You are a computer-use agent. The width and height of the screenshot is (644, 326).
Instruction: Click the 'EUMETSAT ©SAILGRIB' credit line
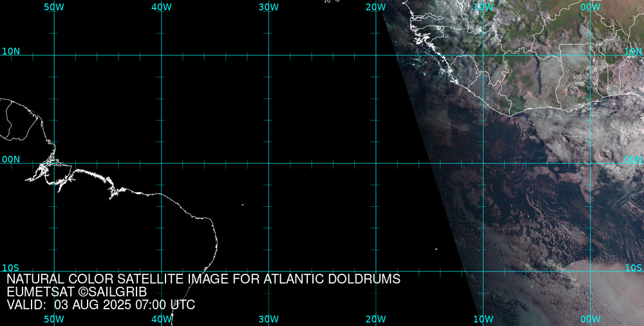click(x=77, y=292)
